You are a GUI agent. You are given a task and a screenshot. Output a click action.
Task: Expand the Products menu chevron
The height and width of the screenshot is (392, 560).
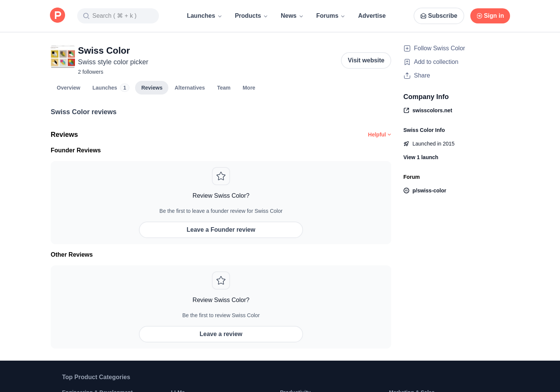coord(266,16)
